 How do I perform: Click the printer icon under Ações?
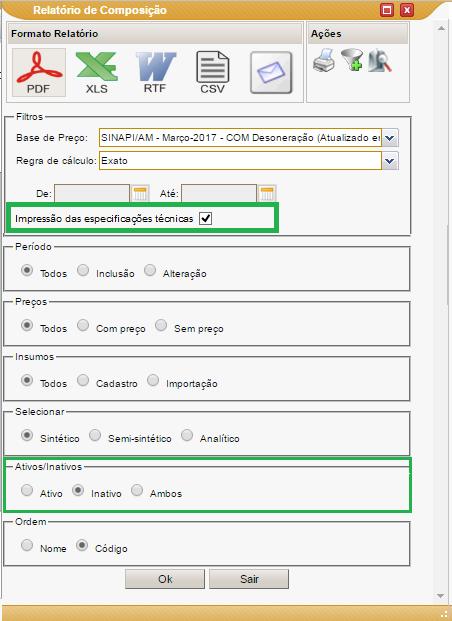point(324,61)
